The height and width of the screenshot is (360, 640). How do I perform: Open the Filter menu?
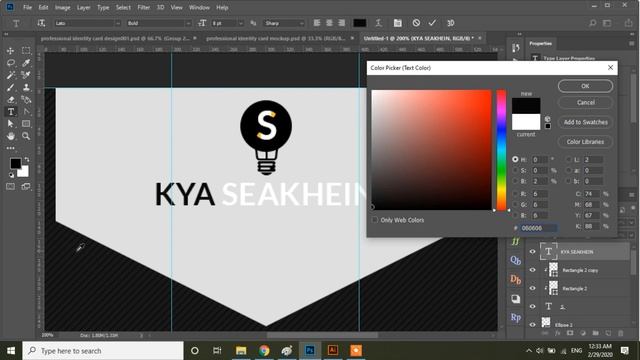point(144,7)
